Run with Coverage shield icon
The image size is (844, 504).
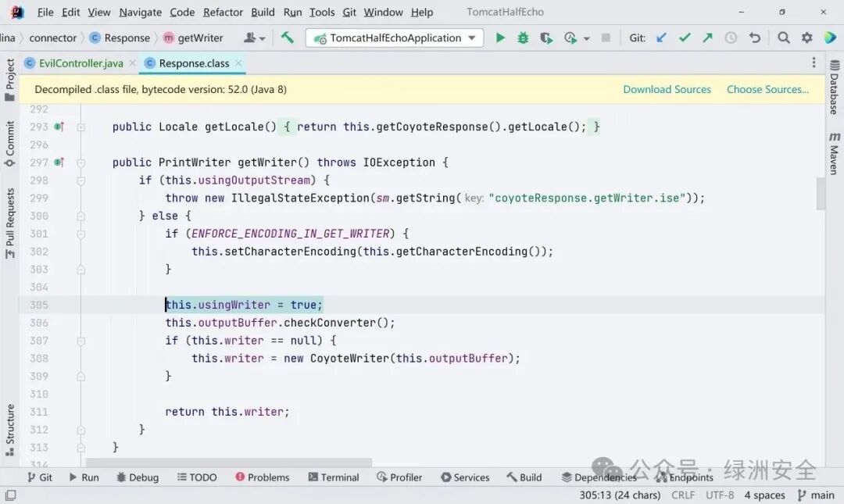tap(546, 38)
